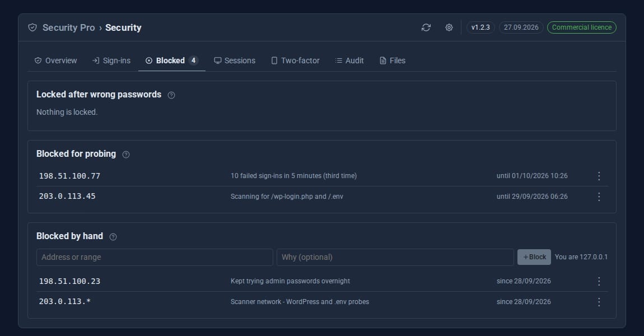The image size is (644, 336).
Task: Click the Commercial licence badge
Action: point(582,27)
